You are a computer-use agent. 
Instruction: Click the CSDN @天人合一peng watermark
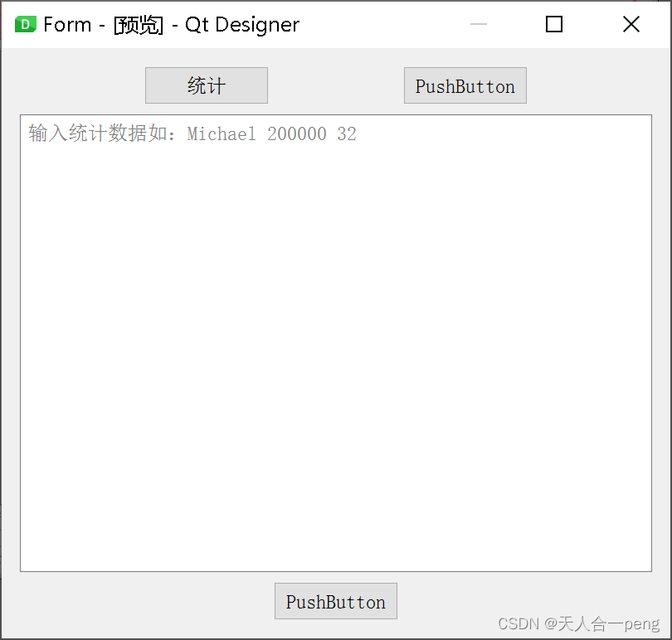[x=579, y=623]
